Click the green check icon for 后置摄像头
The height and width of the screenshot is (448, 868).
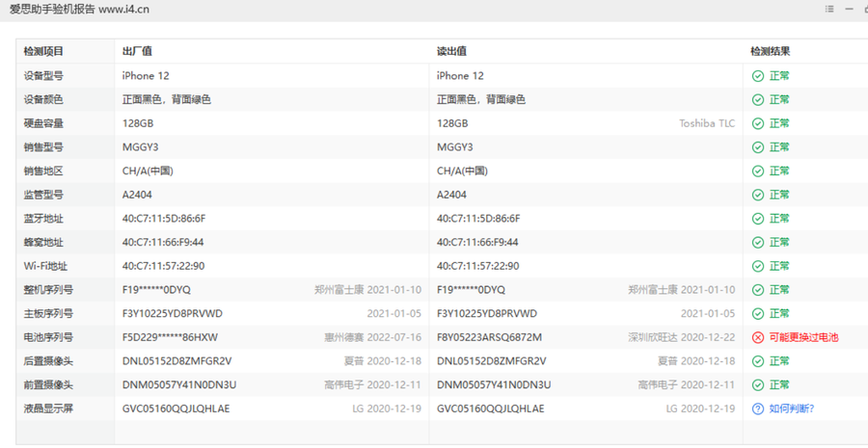[x=758, y=361]
